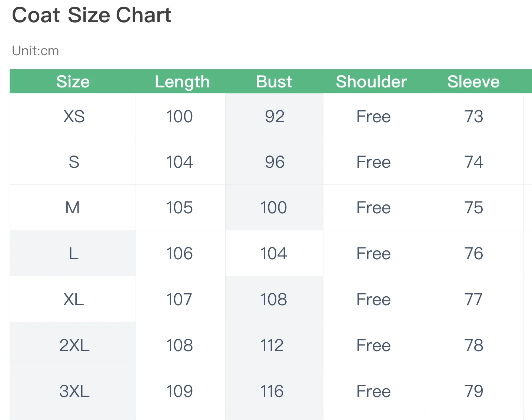Click the bust value 92 for XS
This screenshot has height=420, width=532.
pyautogui.click(x=275, y=116)
